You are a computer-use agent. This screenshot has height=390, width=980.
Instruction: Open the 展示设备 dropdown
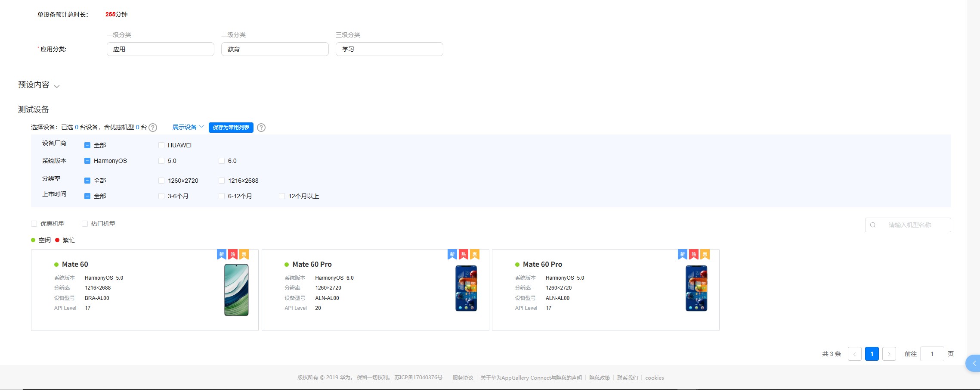[x=188, y=127]
